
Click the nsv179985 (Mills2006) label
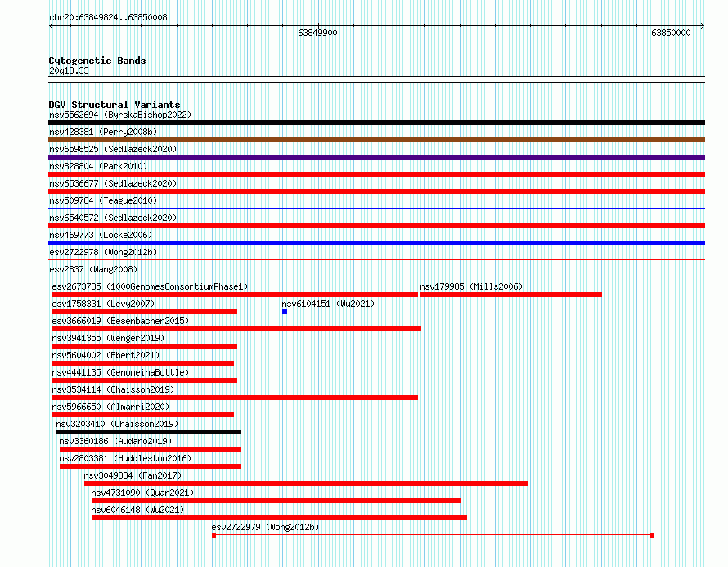(x=471, y=286)
